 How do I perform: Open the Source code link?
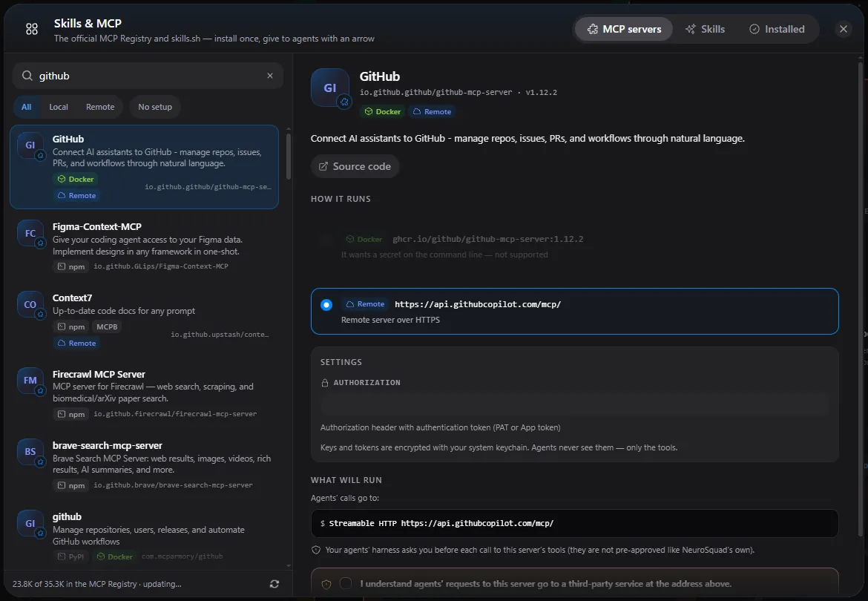[x=355, y=167]
